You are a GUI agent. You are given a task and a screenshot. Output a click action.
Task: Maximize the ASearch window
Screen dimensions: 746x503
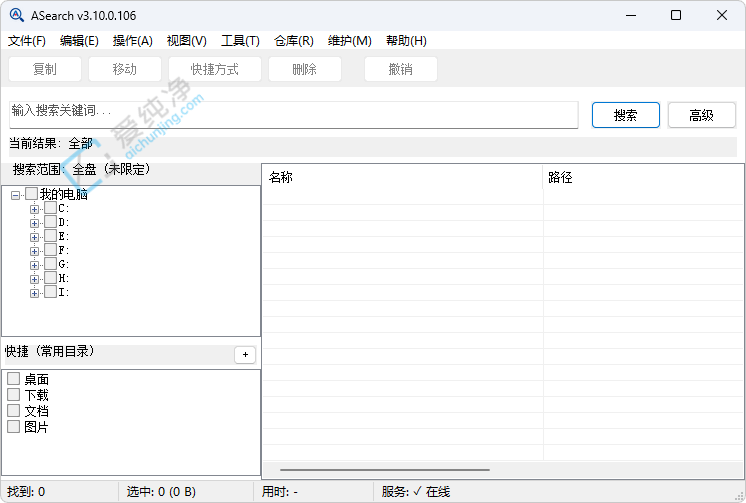(x=676, y=15)
